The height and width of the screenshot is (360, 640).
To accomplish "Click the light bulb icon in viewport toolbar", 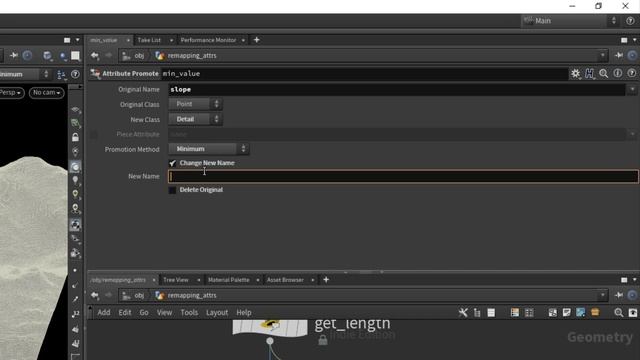I will click(x=75, y=180).
